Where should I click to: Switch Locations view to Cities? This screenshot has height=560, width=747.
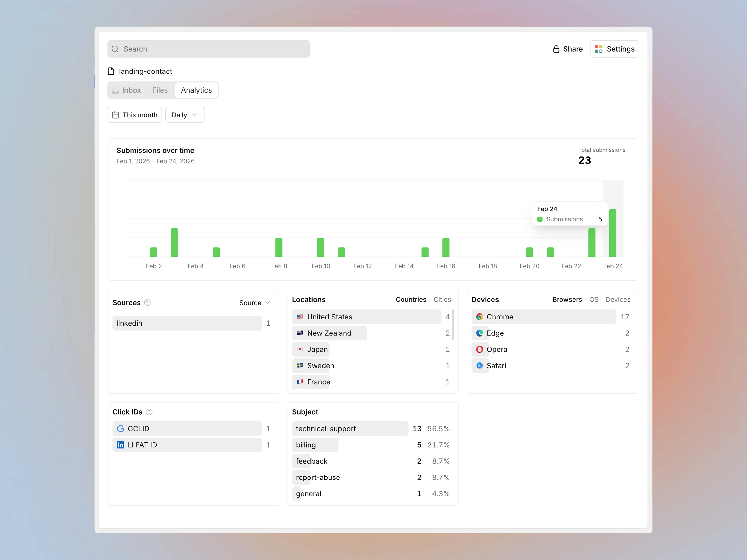click(x=442, y=299)
